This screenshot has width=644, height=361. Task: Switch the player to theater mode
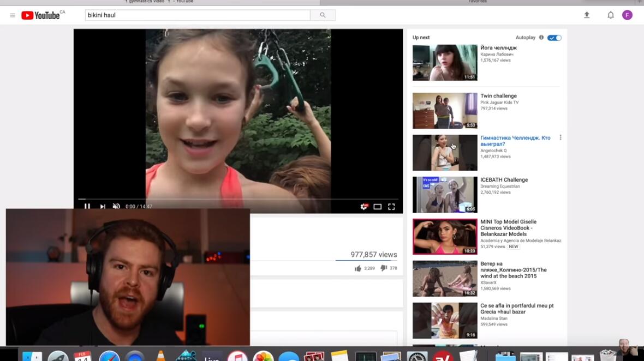point(377,207)
